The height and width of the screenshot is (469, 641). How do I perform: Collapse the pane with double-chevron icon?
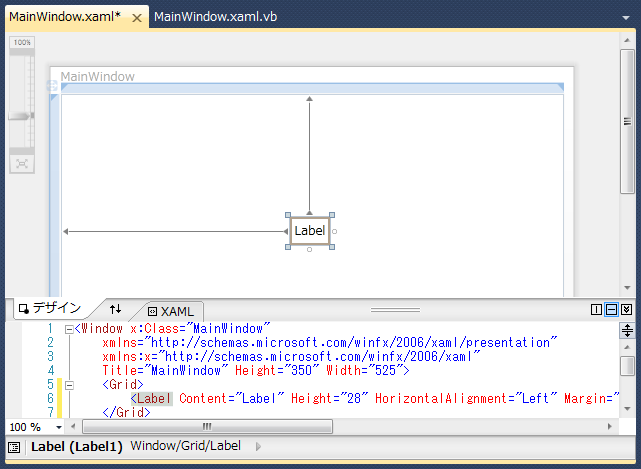click(x=627, y=310)
